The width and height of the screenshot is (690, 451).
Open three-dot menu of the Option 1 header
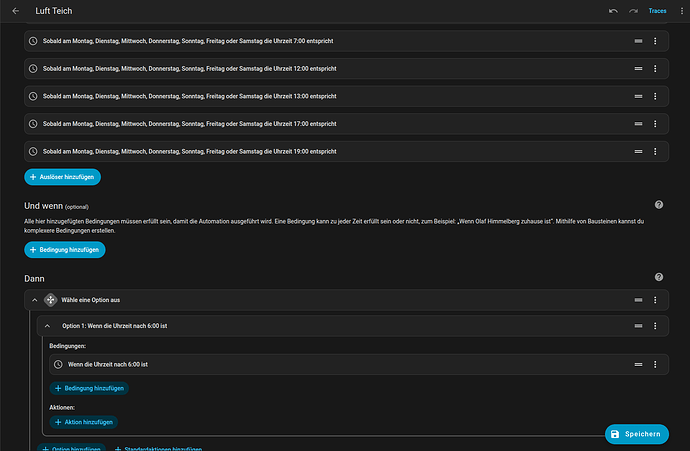[655, 326]
